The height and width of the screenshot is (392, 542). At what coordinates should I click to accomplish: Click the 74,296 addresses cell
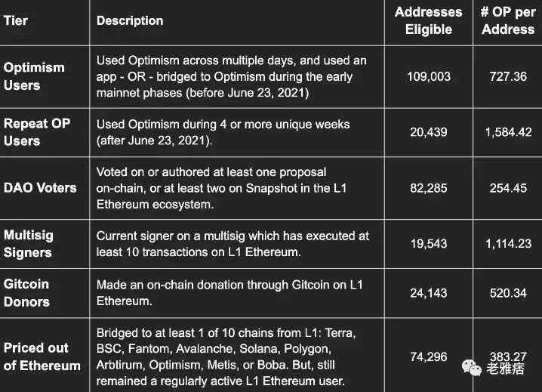click(x=428, y=357)
